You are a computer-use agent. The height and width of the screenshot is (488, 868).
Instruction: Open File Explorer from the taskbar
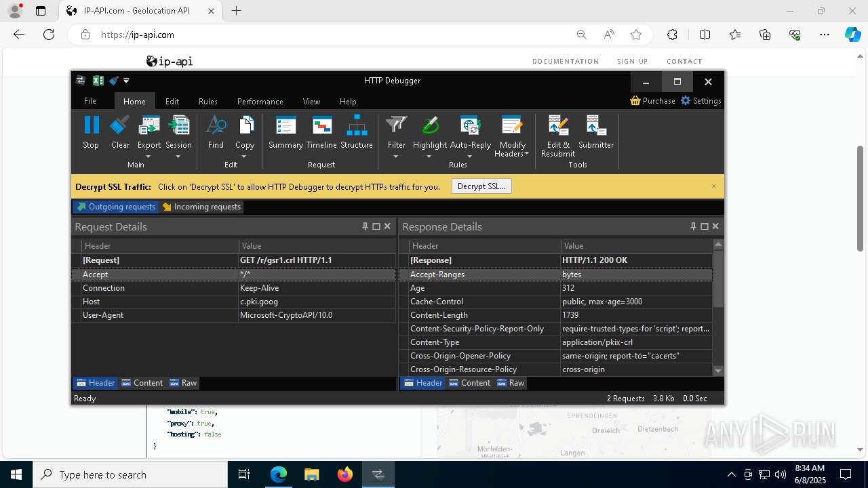pyautogui.click(x=312, y=474)
